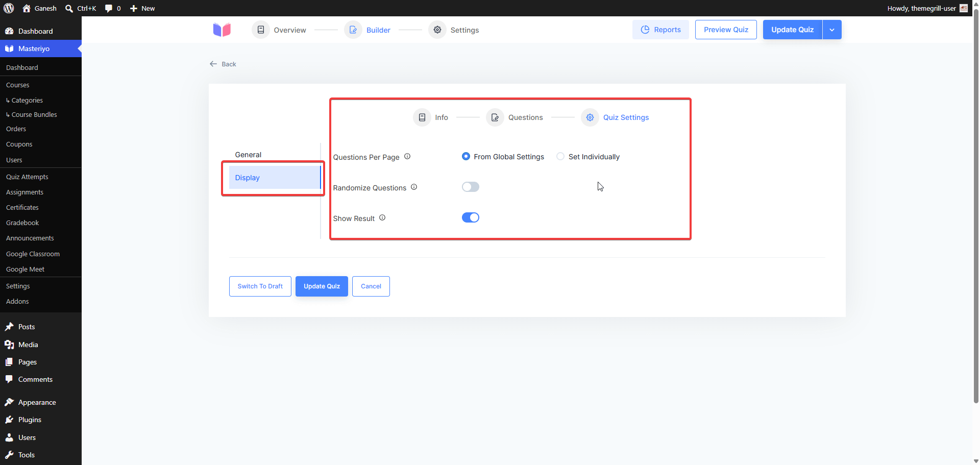
Task: Click the Switch To Draft button
Action: (x=260, y=286)
